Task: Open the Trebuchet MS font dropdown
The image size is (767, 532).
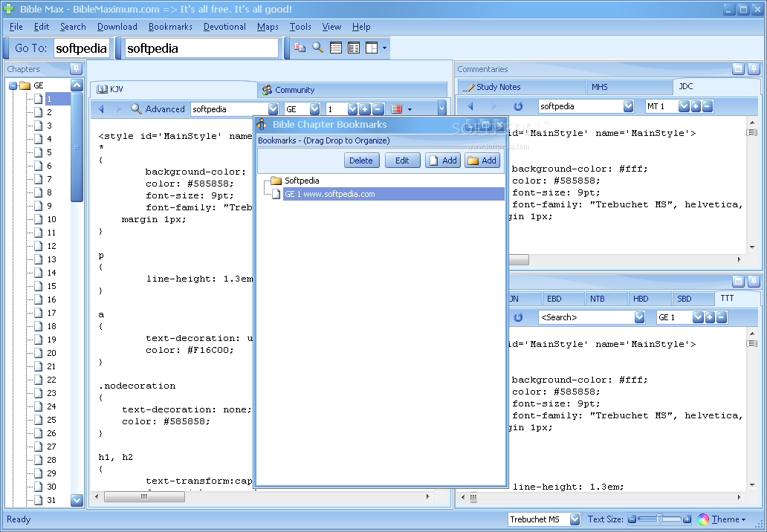Action: 575,519
